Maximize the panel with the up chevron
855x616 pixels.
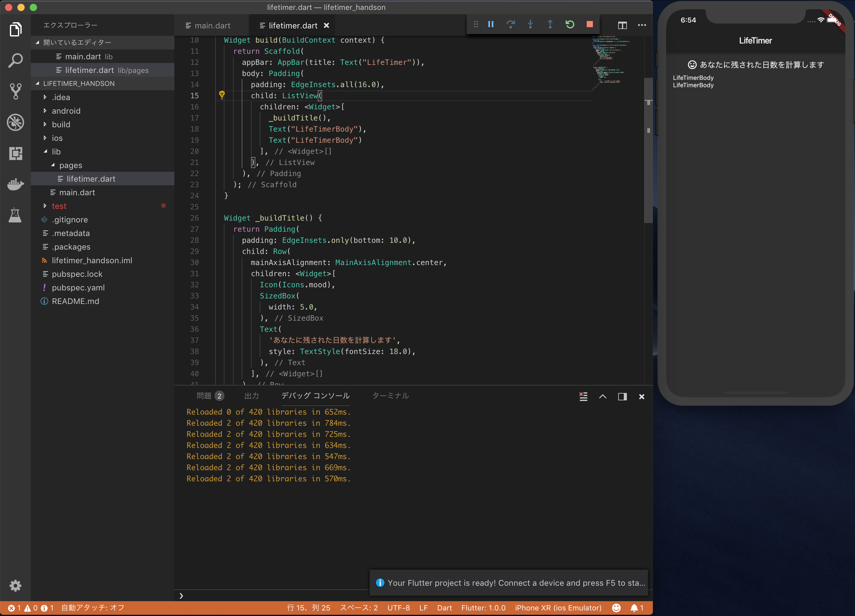tap(603, 396)
